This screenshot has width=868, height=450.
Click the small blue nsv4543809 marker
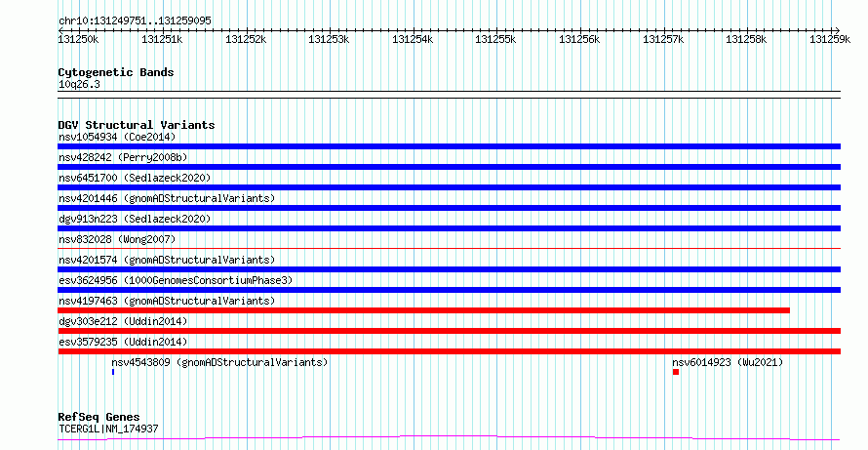[x=113, y=372]
